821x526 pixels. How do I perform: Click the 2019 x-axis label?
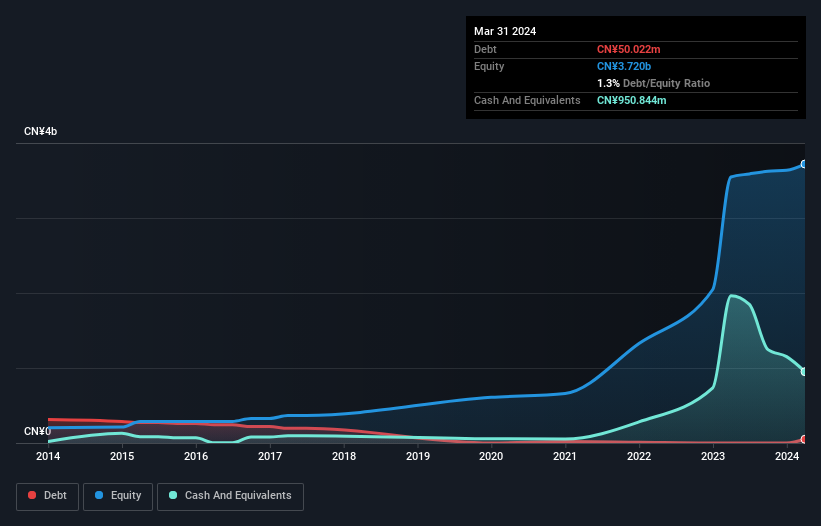click(418, 456)
